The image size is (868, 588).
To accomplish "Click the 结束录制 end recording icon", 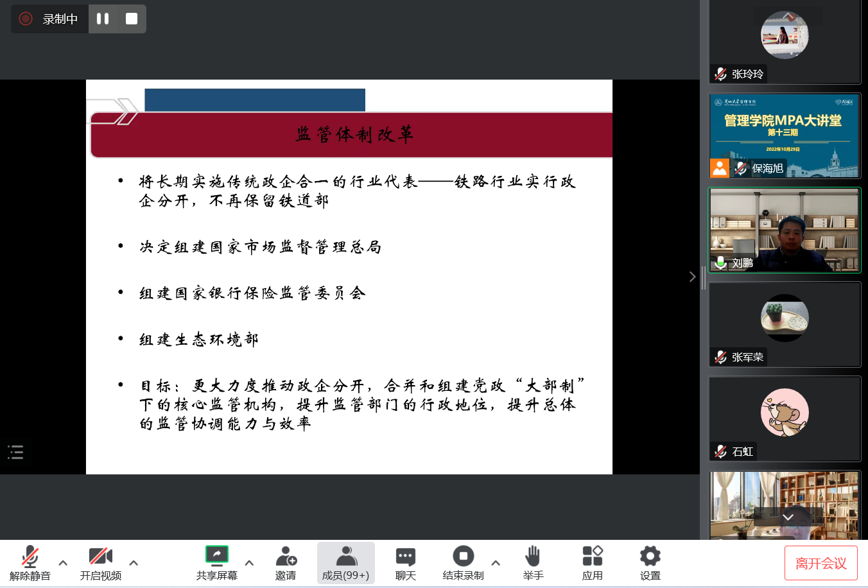I will 463,562.
